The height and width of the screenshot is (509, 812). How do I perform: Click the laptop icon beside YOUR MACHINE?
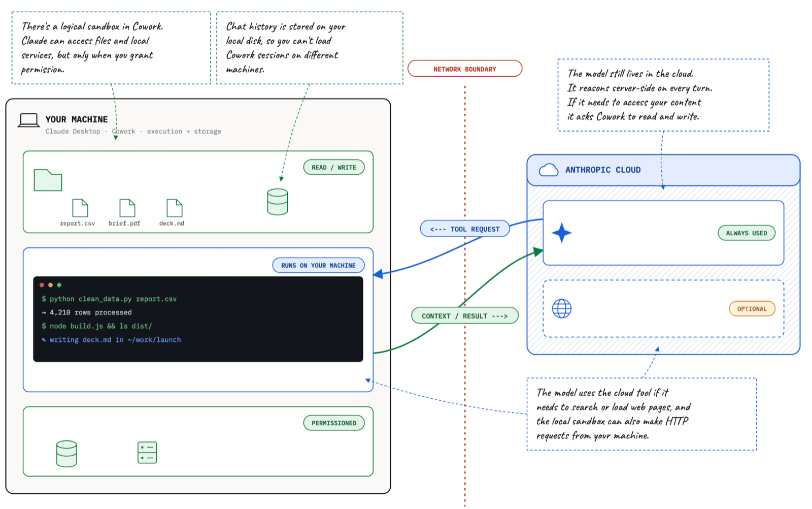click(28, 120)
